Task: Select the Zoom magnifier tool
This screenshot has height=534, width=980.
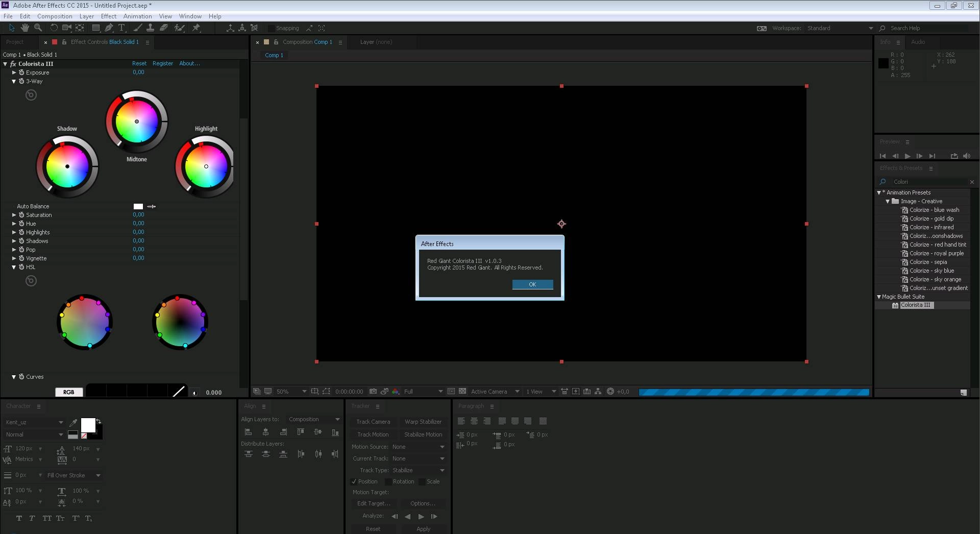Action: pyautogui.click(x=38, y=28)
